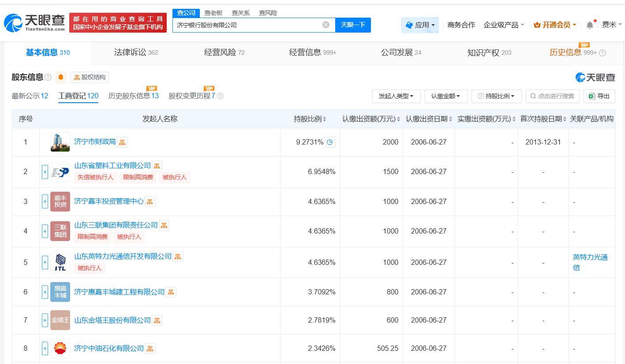Expand row for 济宁中油石化有限公司
Image resolution: width=625 pixels, height=364 pixels.
pos(45,349)
